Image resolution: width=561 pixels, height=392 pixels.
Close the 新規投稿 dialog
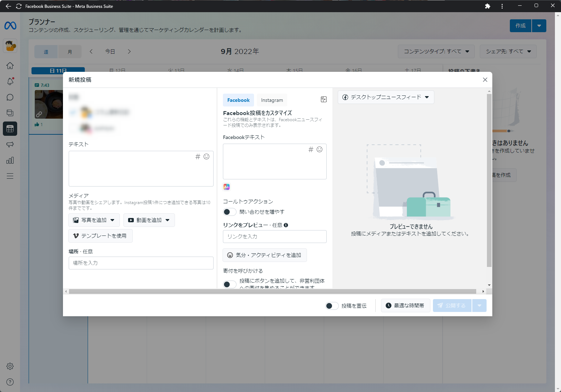[x=485, y=80]
